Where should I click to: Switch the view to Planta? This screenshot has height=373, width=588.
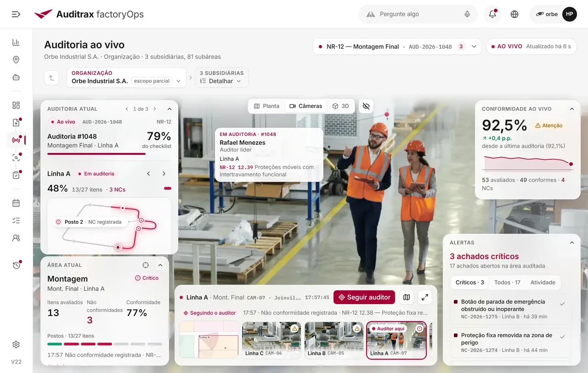click(x=266, y=106)
